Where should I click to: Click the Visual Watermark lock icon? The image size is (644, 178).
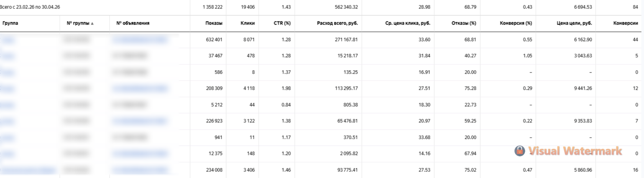click(x=519, y=151)
